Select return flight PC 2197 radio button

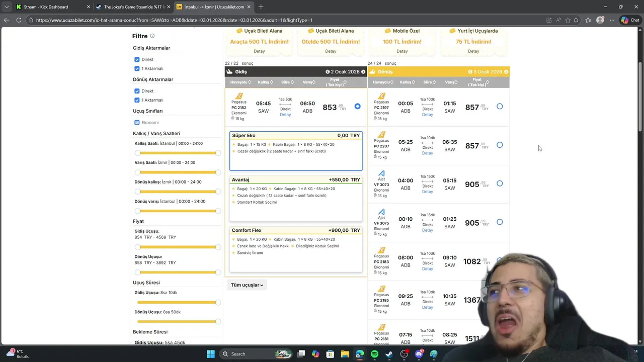click(x=500, y=106)
